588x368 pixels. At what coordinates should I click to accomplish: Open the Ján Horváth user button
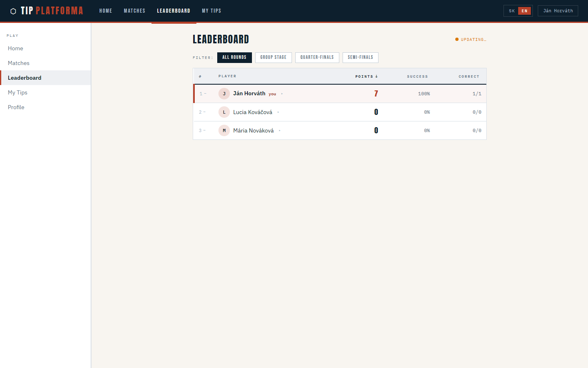558,11
